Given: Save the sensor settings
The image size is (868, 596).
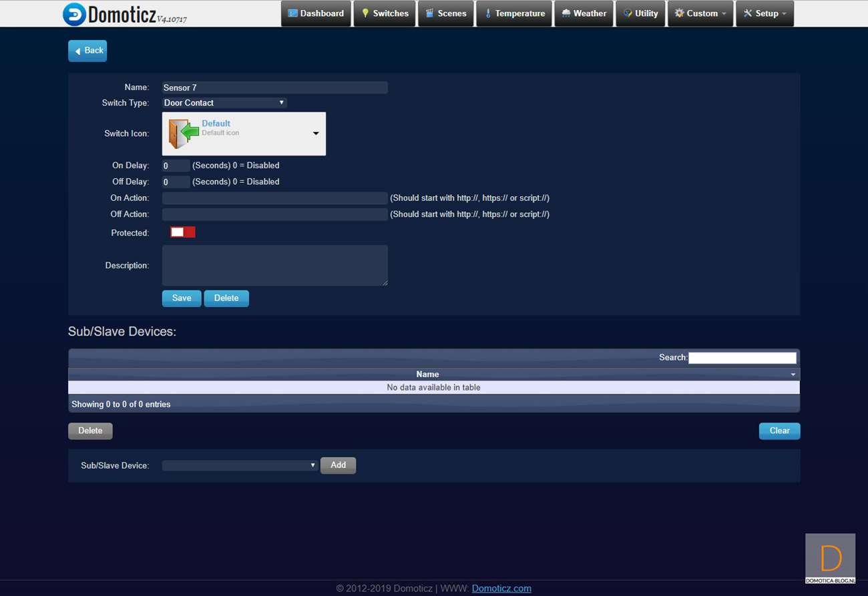Looking at the screenshot, I should [182, 298].
